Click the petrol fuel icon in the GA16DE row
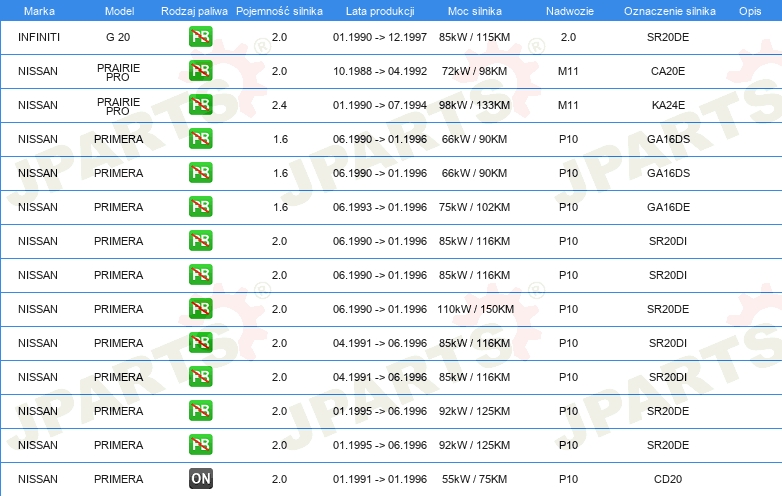Viewport: 782px width, 496px height. (200, 206)
